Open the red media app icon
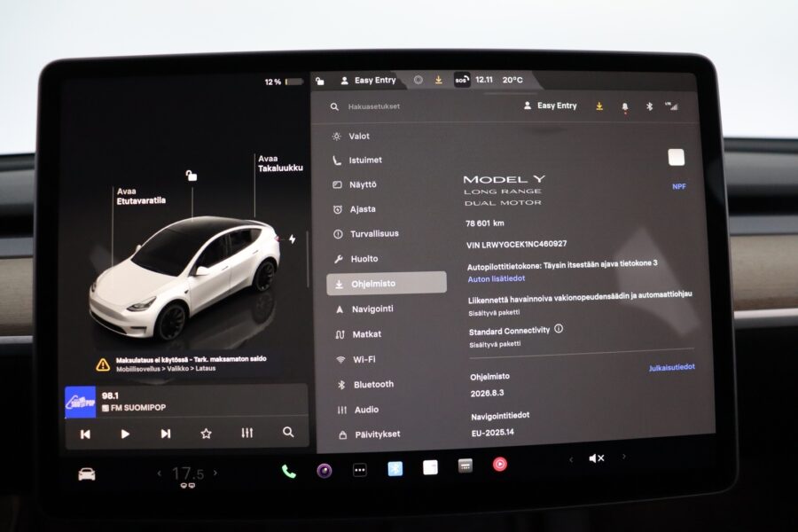This screenshot has height=532, width=798. coord(500,465)
